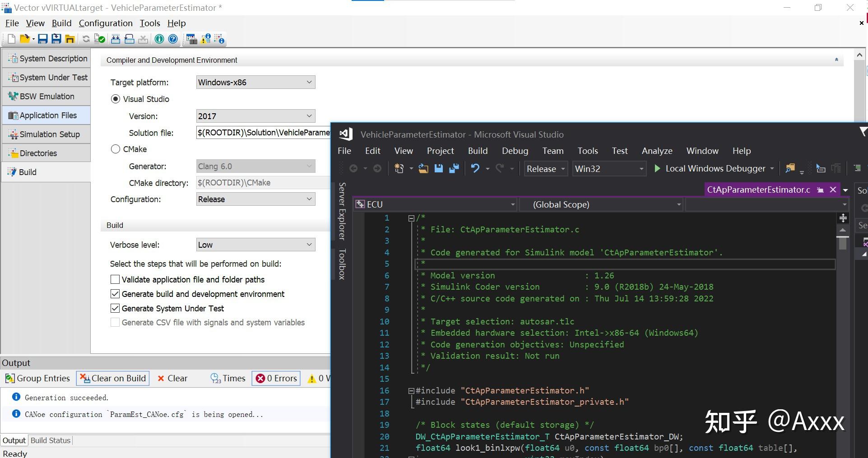The image size is (868, 458).
Task: Select the CMake radio button
Action: [116, 149]
